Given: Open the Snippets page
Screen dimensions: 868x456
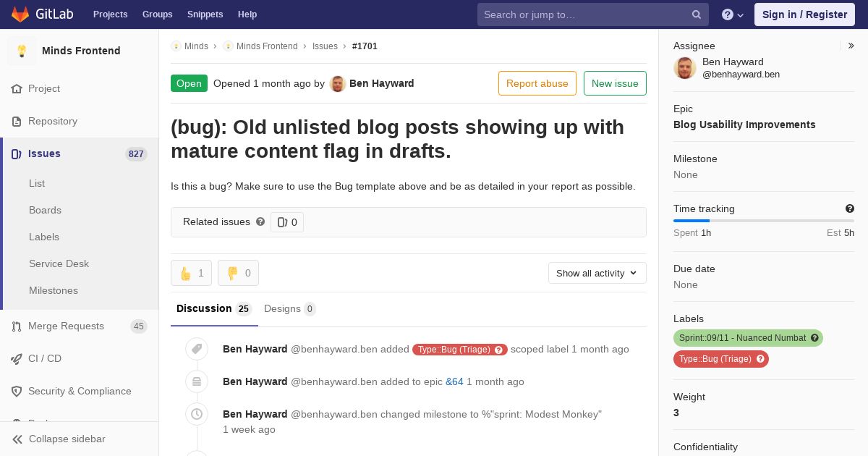Looking at the screenshot, I should 205,14.
